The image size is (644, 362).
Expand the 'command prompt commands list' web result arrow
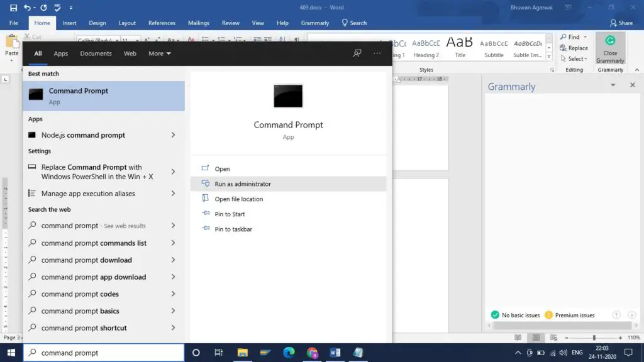pyautogui.click(x=174, y=243)
